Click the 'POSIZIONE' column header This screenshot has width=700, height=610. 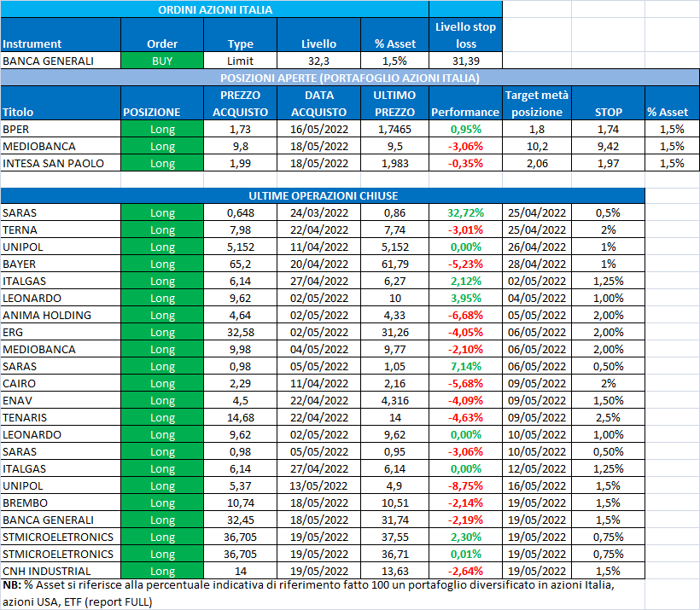coord(162,103)
